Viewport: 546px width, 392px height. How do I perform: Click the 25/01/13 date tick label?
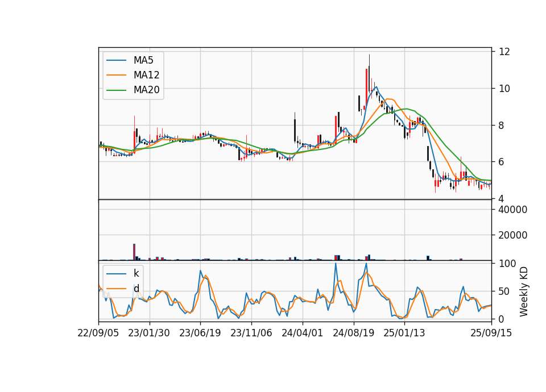coord(404,333)
